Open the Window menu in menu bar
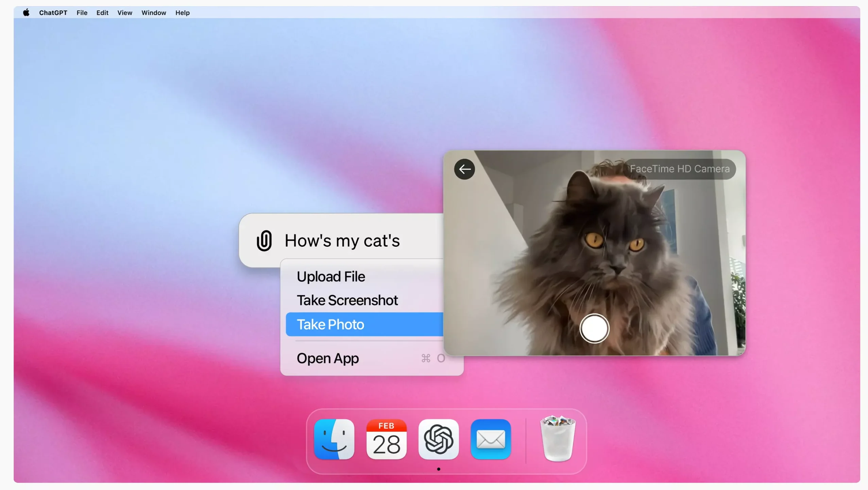Viewport: 868px width, 490px height. tap(154, 13)
